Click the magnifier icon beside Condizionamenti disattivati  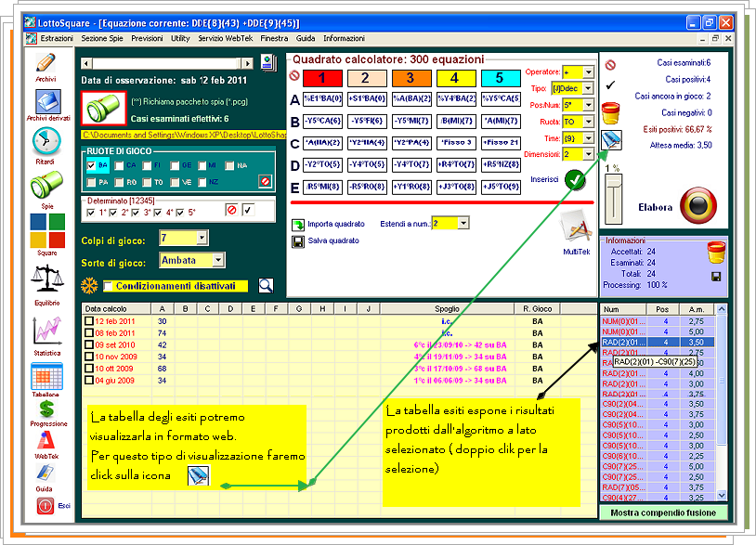(266, 286)
